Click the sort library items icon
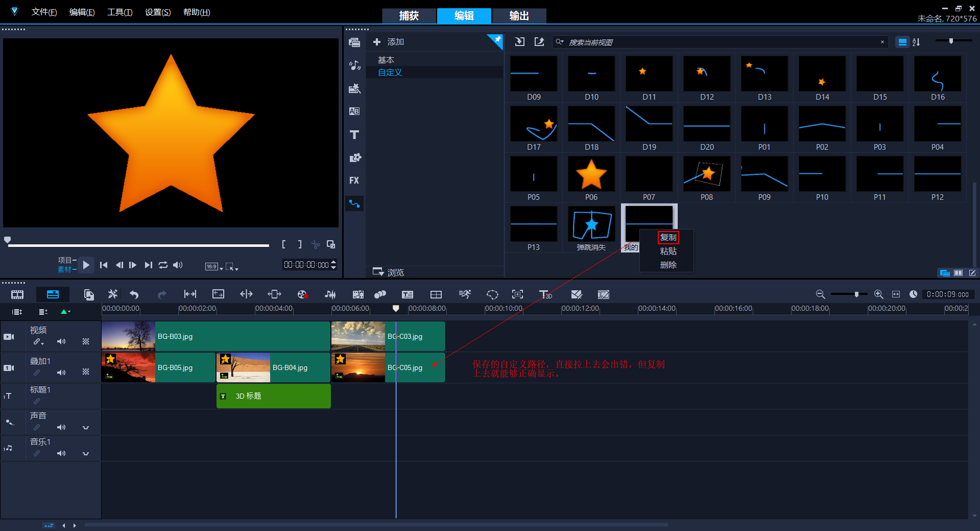 (917, 42)
